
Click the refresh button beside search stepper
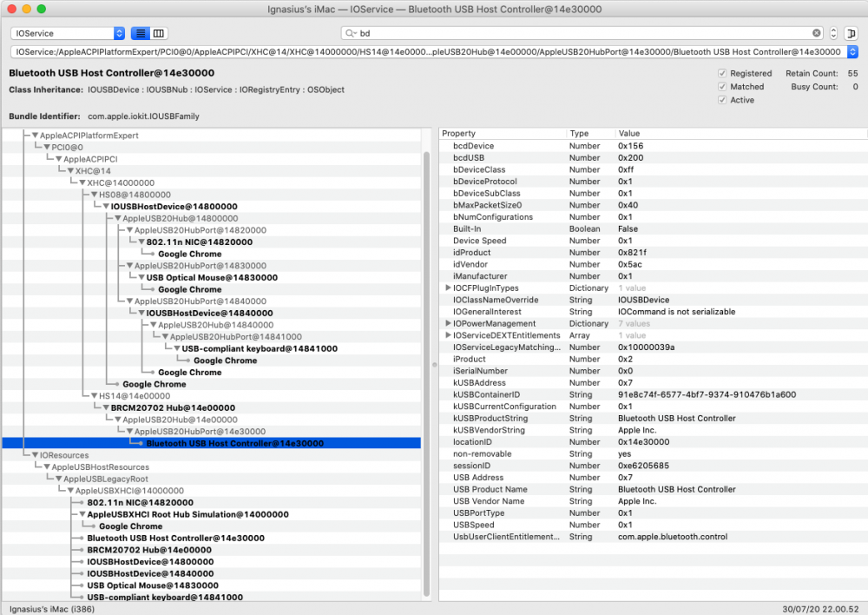(851, 33)
